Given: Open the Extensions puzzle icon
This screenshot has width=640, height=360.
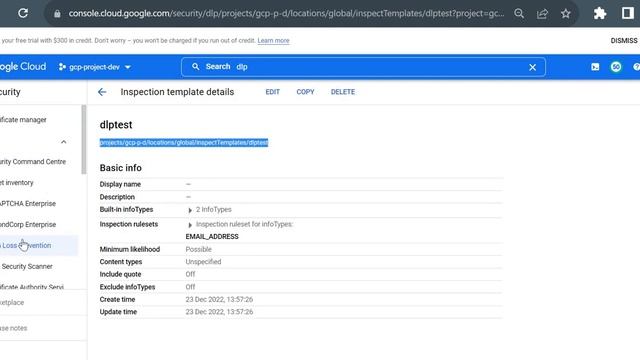Looking at the screenshot, I should click(600, 13).
